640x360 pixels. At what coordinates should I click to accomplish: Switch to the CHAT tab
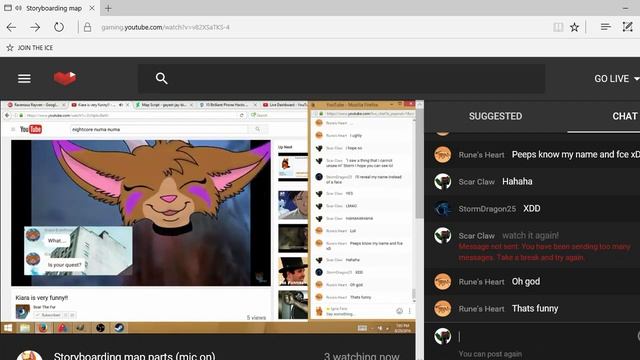click(x=624, y=116)
